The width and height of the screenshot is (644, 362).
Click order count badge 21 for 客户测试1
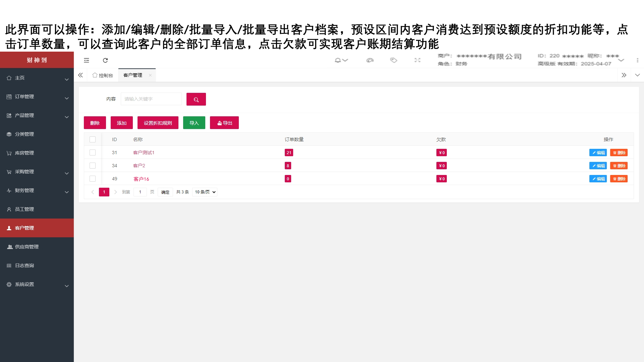pyautogui.click(x=289, y=153)
